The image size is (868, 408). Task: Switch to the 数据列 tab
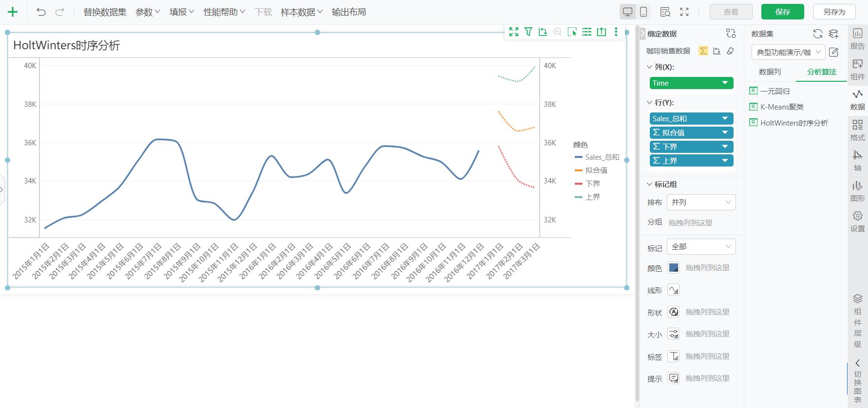pos(770,72)
